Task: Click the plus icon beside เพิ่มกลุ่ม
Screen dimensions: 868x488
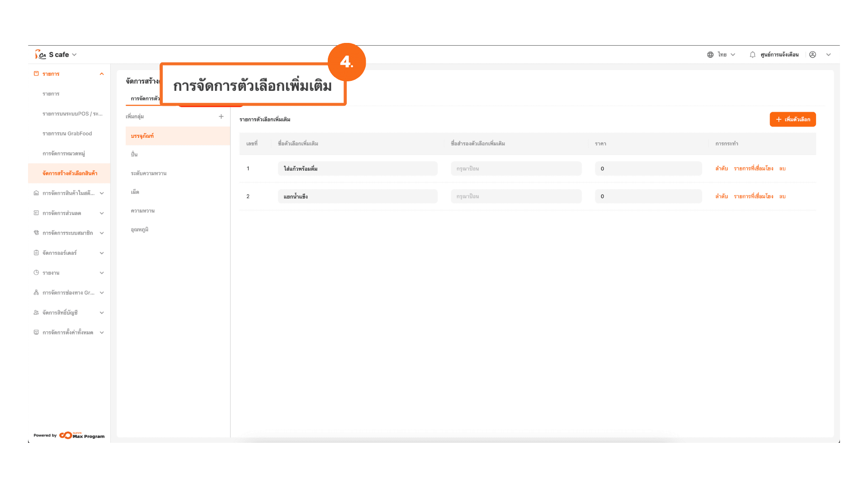Action: click(x=221, y=117)
